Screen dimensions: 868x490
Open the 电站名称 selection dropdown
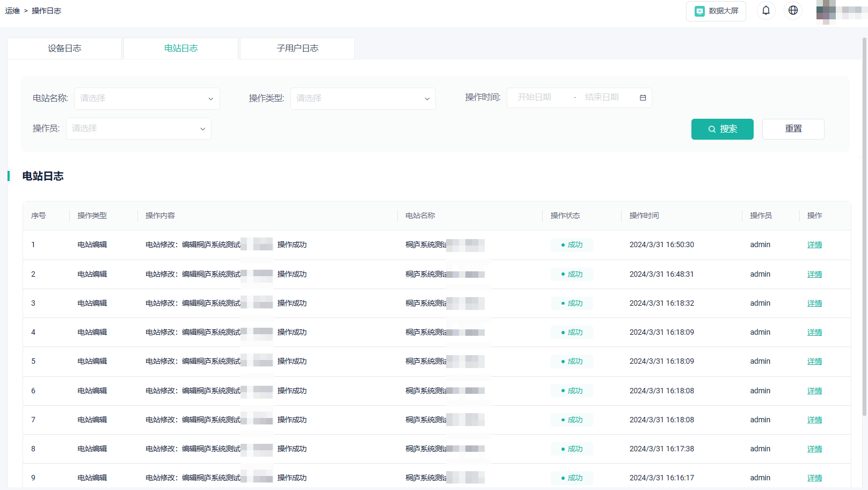pos(147,98)
